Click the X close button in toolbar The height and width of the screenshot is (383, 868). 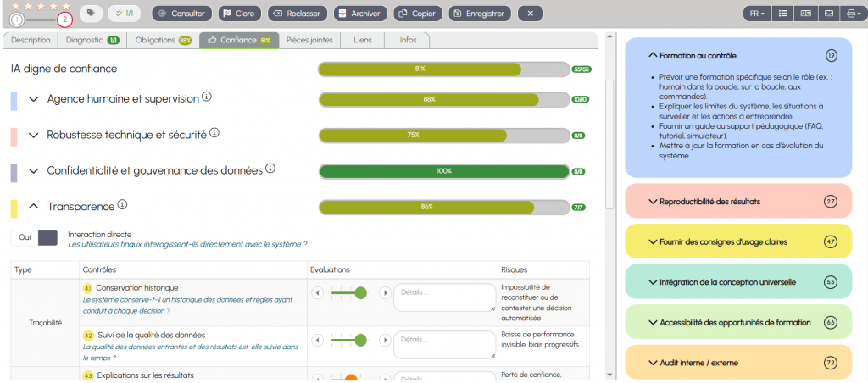coord(531,14)
